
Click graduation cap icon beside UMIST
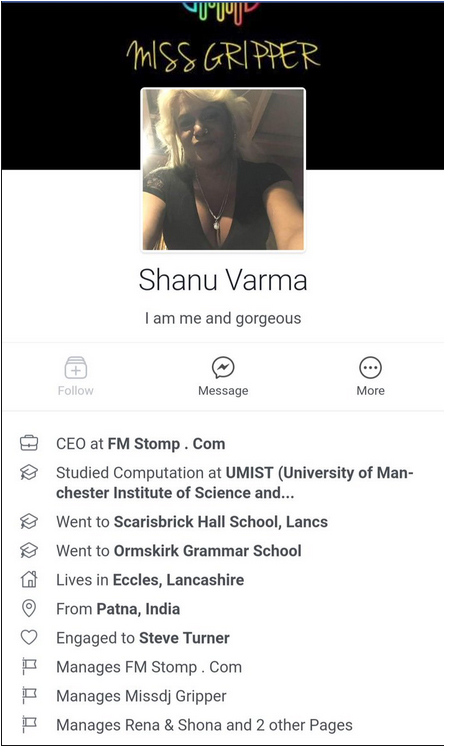tap(29, 472)
